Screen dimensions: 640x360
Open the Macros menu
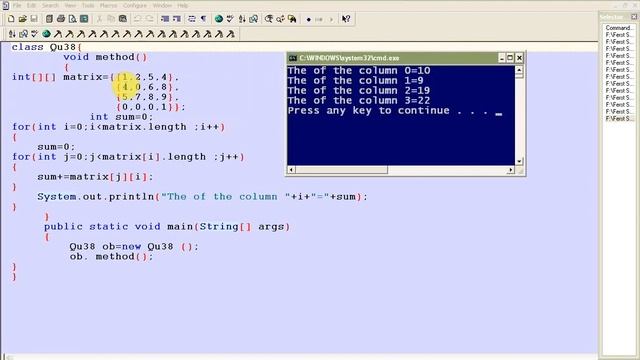[x=108, y=5]
